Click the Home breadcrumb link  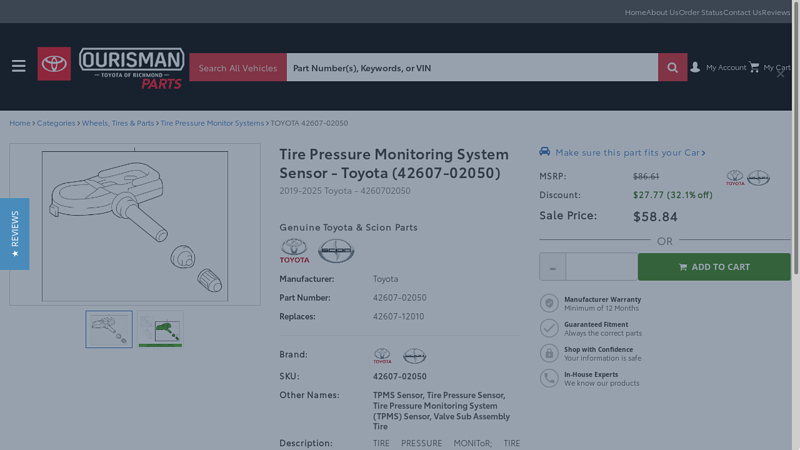pyautogui.click(x=20, y=123)
